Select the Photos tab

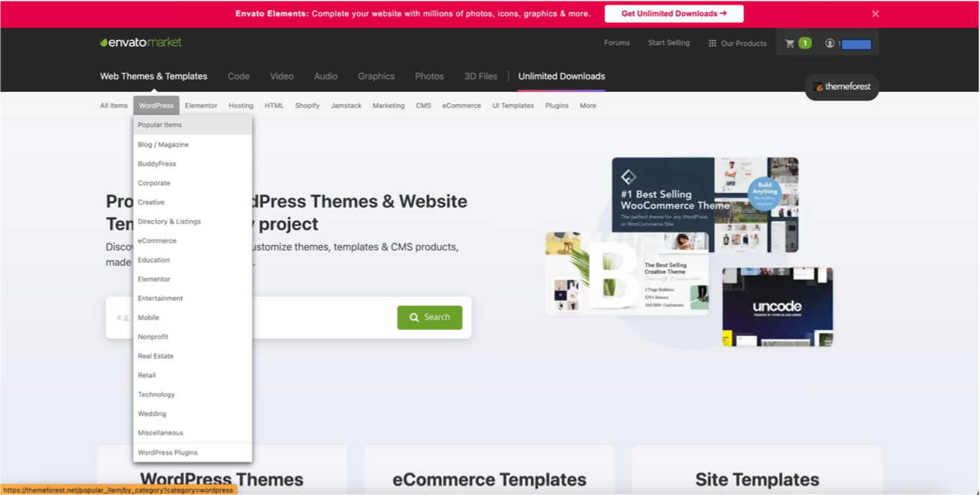click(429, 76)
